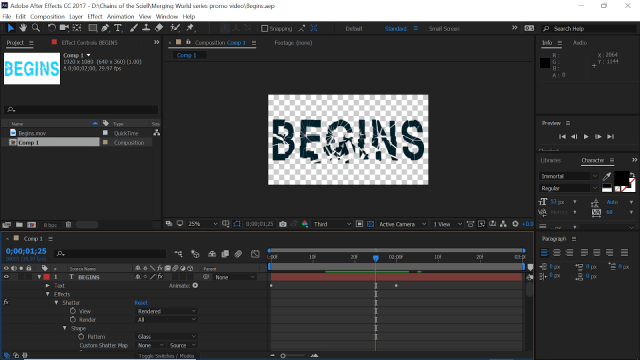Open the Effect menu
The height and width of the screenshot is (360, 640).
click(x=95, y=17)
